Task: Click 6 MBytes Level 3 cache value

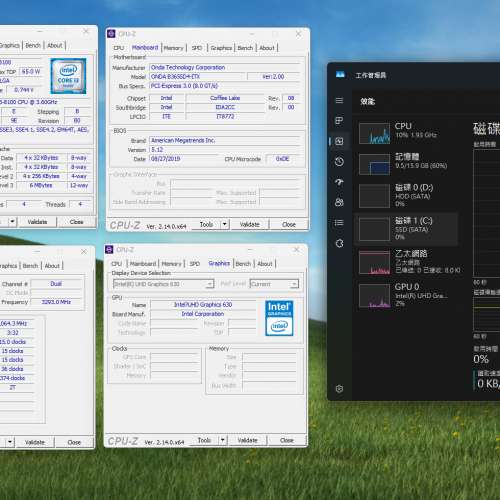Action: coord(41,185)
